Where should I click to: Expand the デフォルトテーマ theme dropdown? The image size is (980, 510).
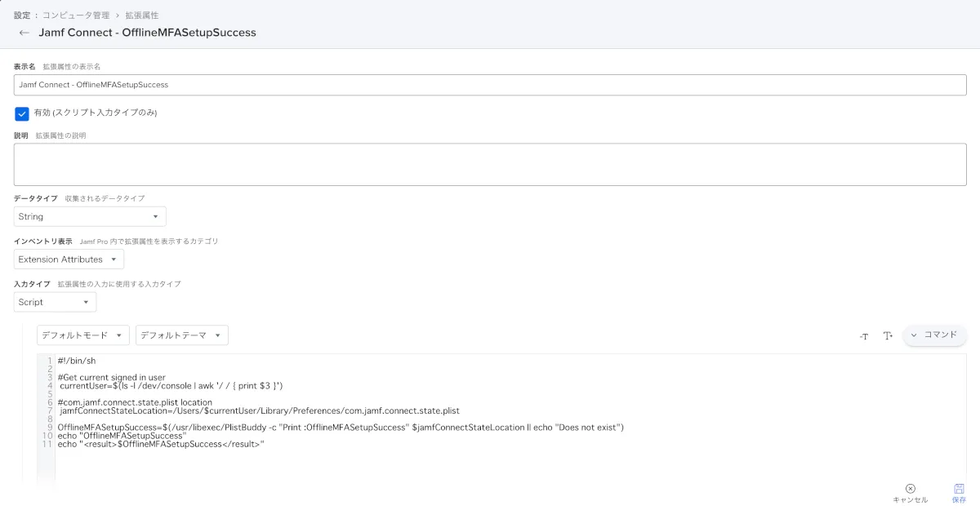pyautogui.click(x=181, y=335)
